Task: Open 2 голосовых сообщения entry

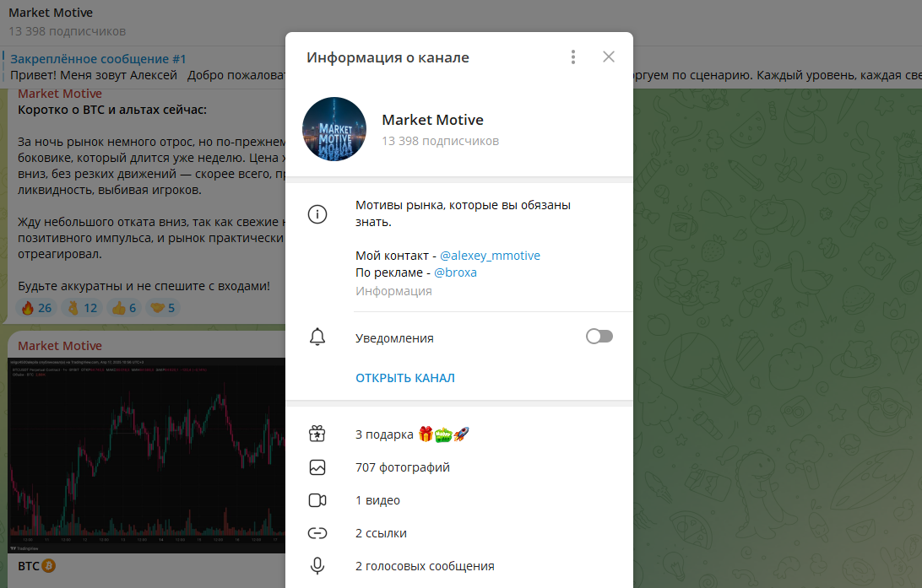Action: pos(459,566)
